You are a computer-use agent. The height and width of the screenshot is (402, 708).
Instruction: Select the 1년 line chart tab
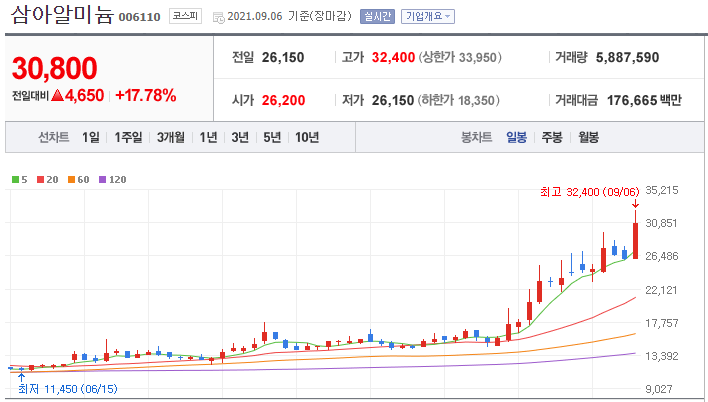click(x=209, y=137)
